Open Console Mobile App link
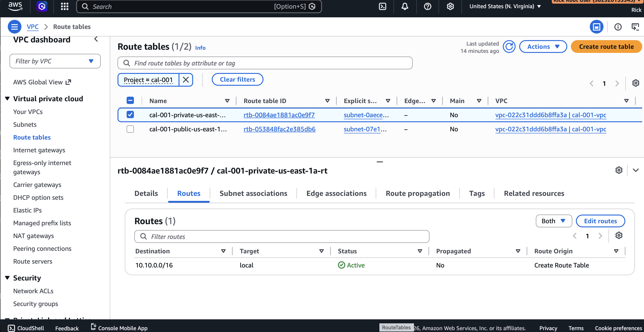Image resolution: width=644 pixels, height=332 pixels. coord(119,328)
